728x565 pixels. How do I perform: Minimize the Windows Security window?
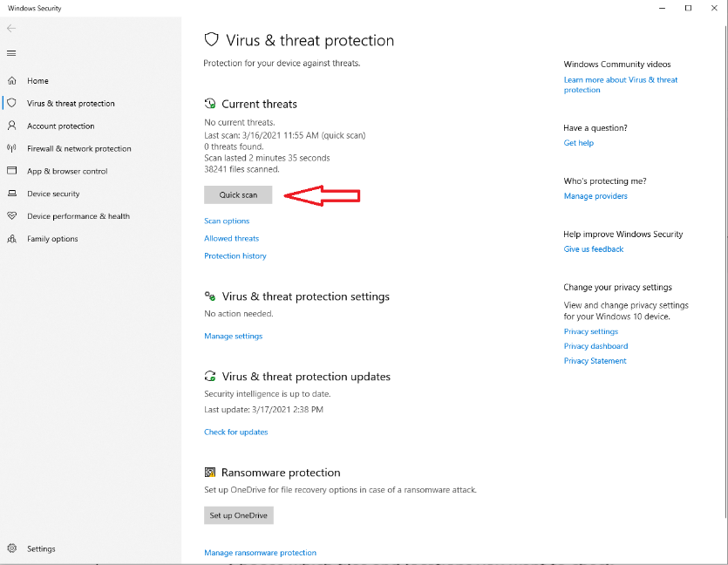(662, 8)
